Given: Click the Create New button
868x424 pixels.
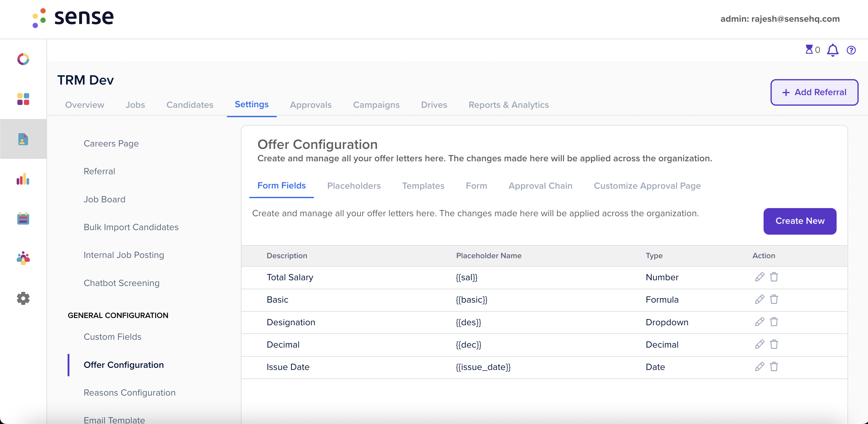Looking at the screenshot, I should [800, 221].
